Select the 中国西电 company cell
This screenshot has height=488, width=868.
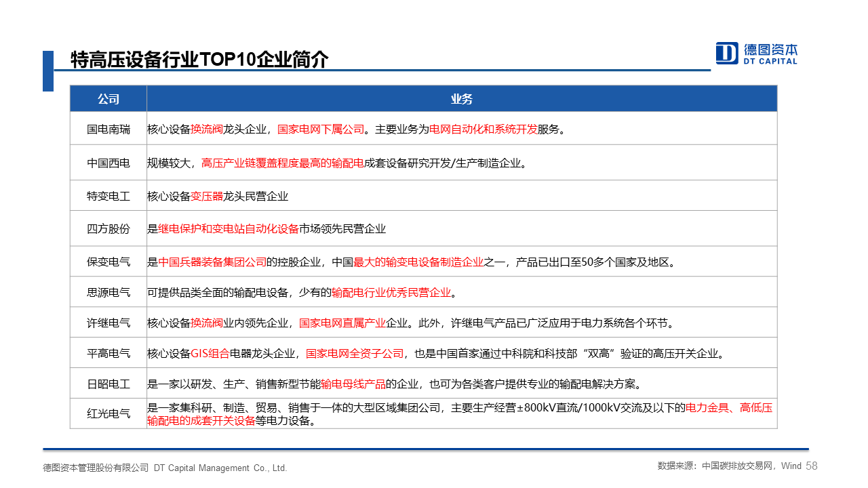click(108, 163)
